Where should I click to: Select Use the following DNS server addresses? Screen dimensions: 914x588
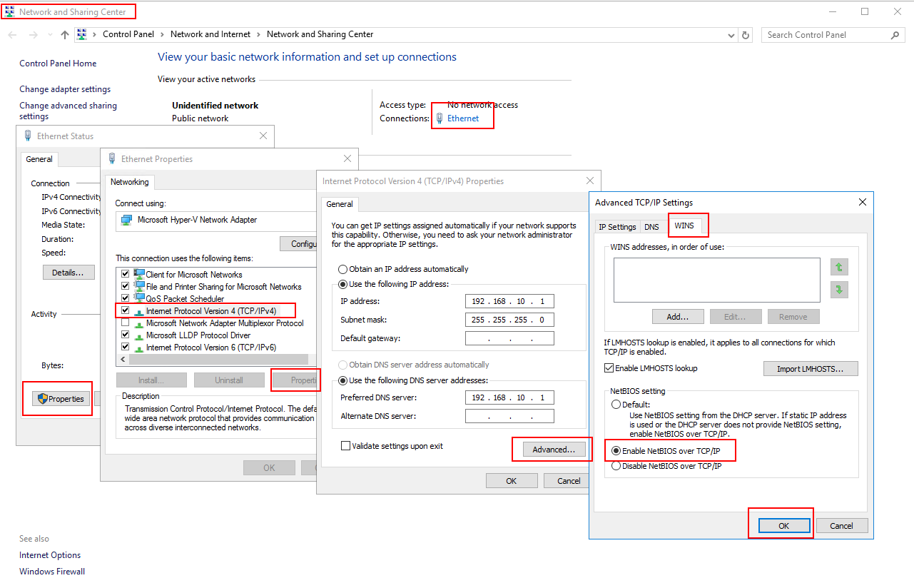343,380
